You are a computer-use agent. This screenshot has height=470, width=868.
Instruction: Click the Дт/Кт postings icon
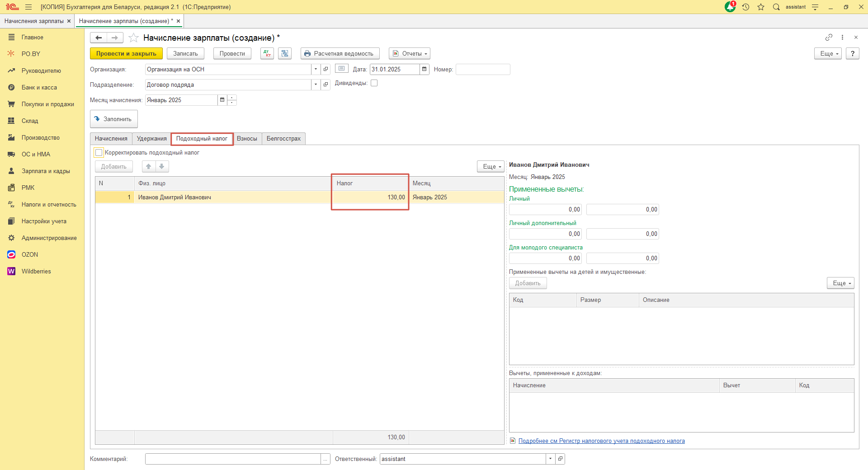pos(267,53)
